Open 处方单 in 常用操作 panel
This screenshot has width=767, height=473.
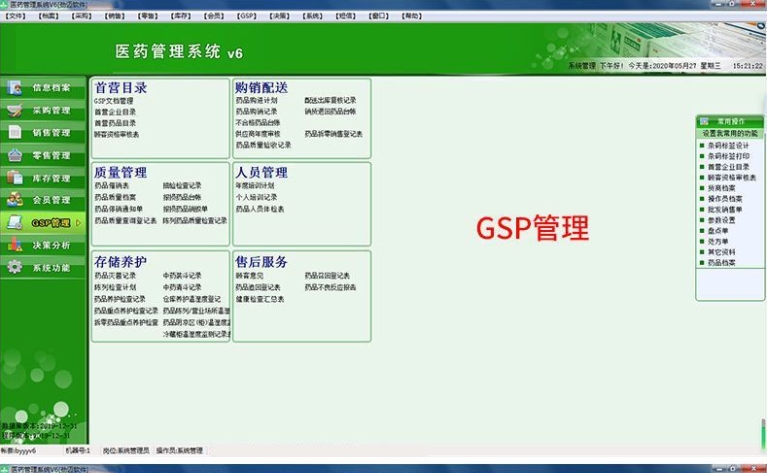(x=718, y=242)
